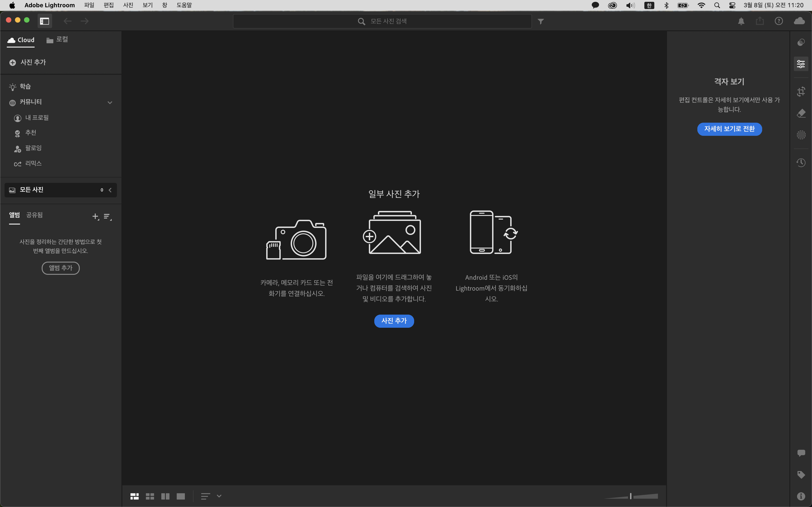Switch to Photo Grid view

(135, 496)
